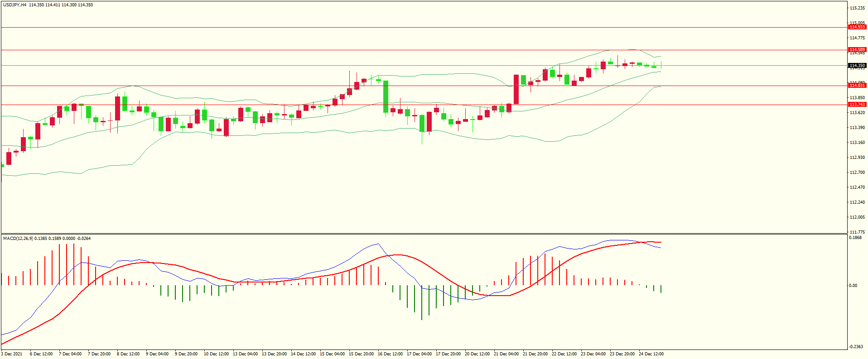
Task: Click the 115.235 price axis label
Action: (x=857, y=8)
